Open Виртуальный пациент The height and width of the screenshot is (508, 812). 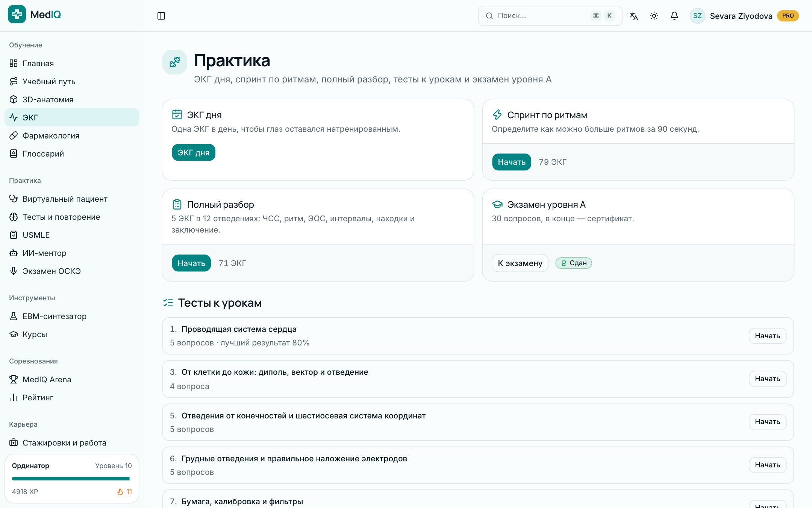(72, 199)
